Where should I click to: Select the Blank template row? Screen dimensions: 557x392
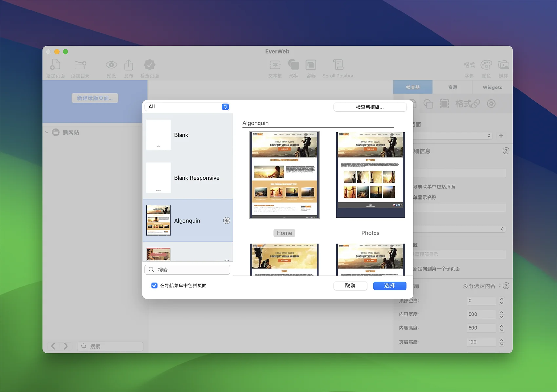[187, 135]
